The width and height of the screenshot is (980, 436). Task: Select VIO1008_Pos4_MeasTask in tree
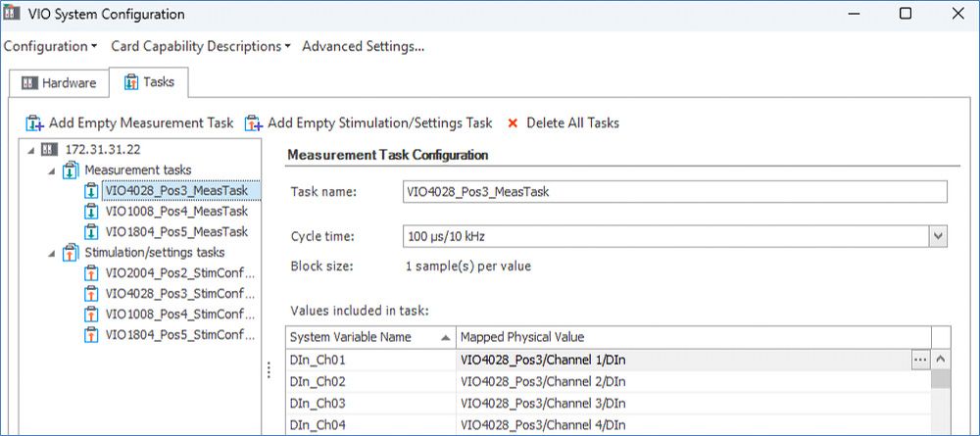click(176, 211)
